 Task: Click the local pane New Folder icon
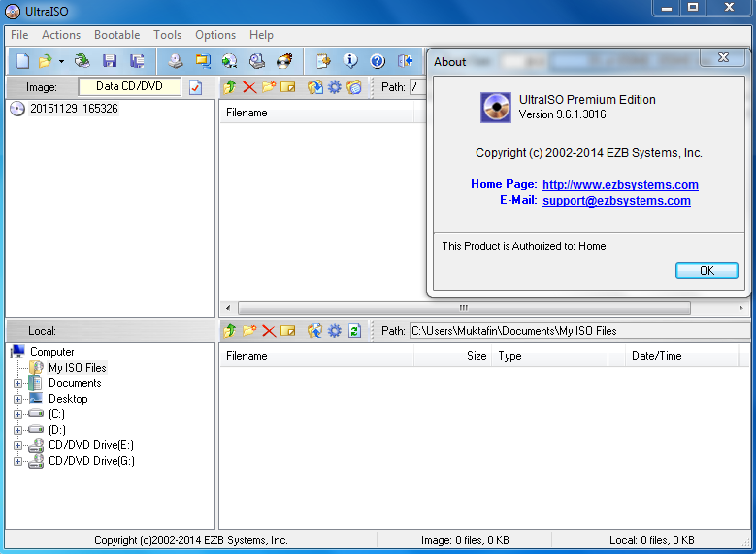coord(249,331)
